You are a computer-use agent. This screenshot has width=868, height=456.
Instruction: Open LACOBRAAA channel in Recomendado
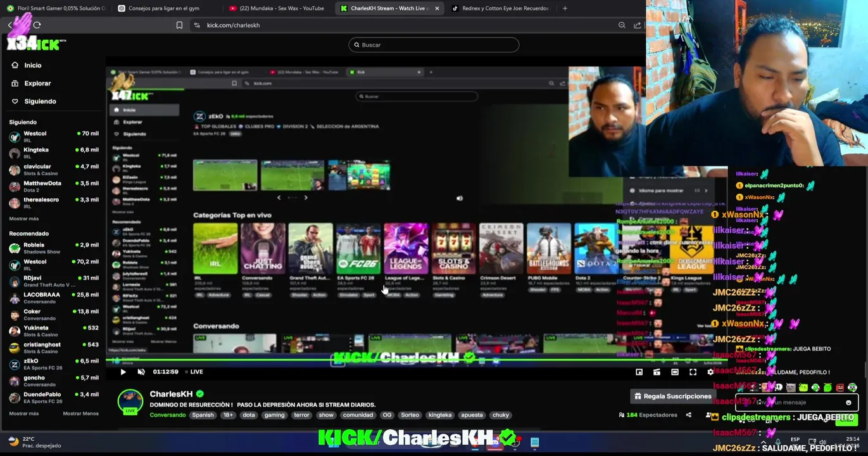[x=54, y=298]
